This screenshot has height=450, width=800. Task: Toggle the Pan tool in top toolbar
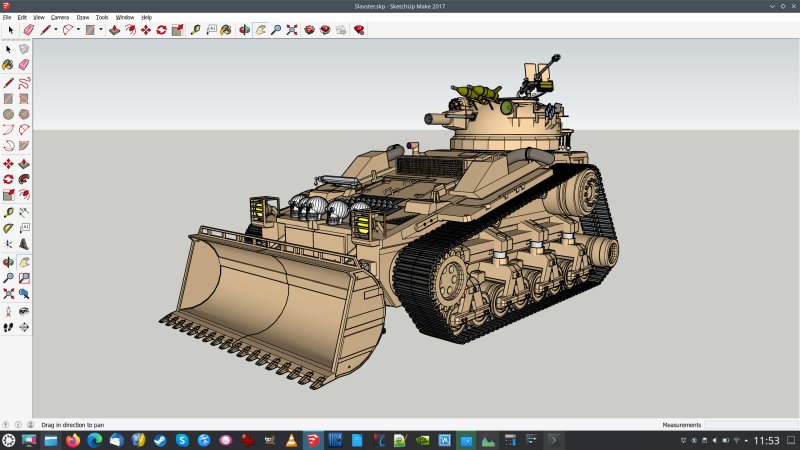(x=260, y=30)
